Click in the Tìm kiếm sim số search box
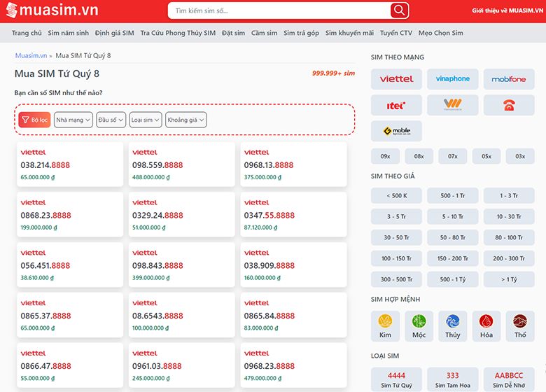 [280, 11]
